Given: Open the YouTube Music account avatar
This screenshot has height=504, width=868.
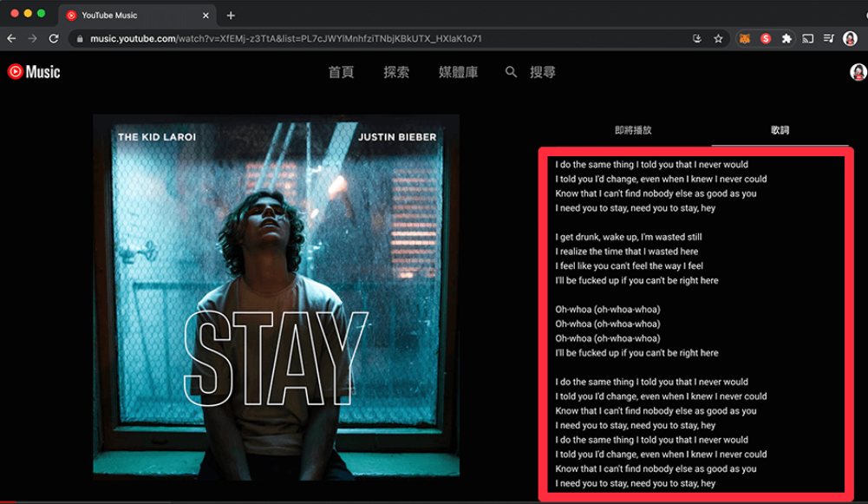Looking at the screenshot, I should coord(858,72).
